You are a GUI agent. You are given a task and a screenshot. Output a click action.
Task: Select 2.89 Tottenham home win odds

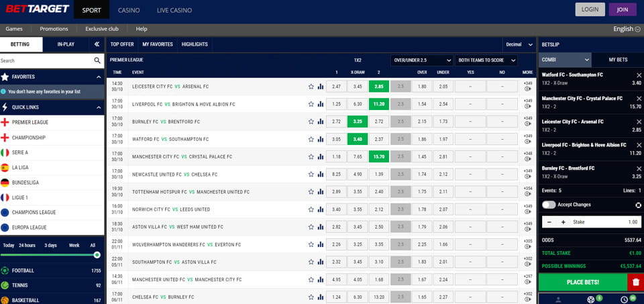pos(336,192)
